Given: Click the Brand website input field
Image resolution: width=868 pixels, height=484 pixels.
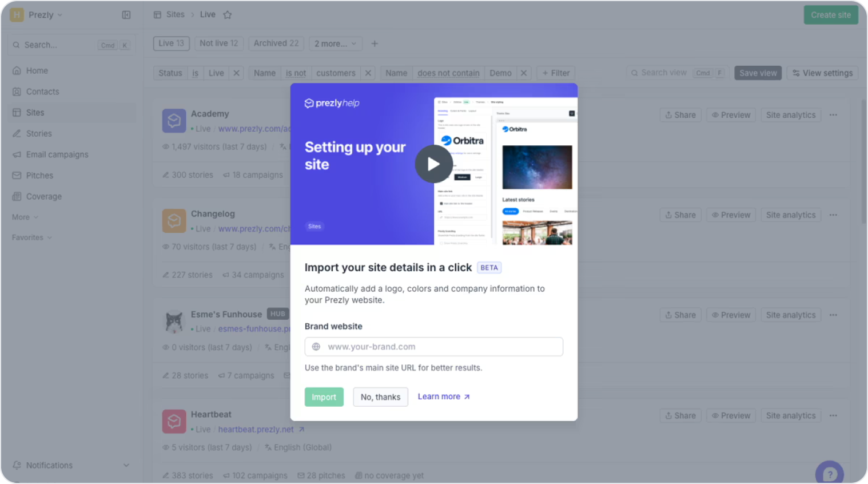Looking at the screenshot, I should (x=433, y=347).
